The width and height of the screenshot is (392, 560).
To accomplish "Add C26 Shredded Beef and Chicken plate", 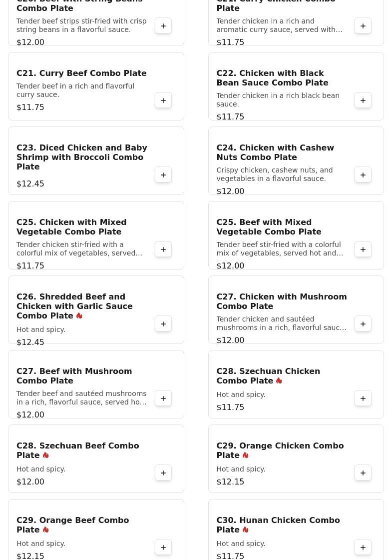I will click(x=163, y=324).
